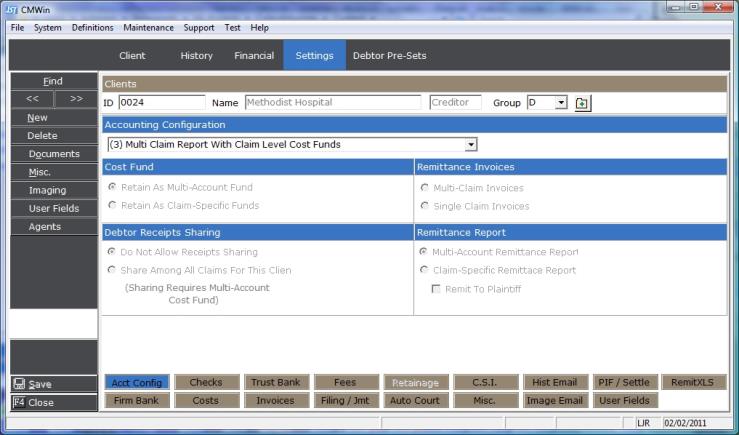This screenshot has width=739, height=435.
Task: Select Single Claim Invoices radio button
Action: [425, 206]
